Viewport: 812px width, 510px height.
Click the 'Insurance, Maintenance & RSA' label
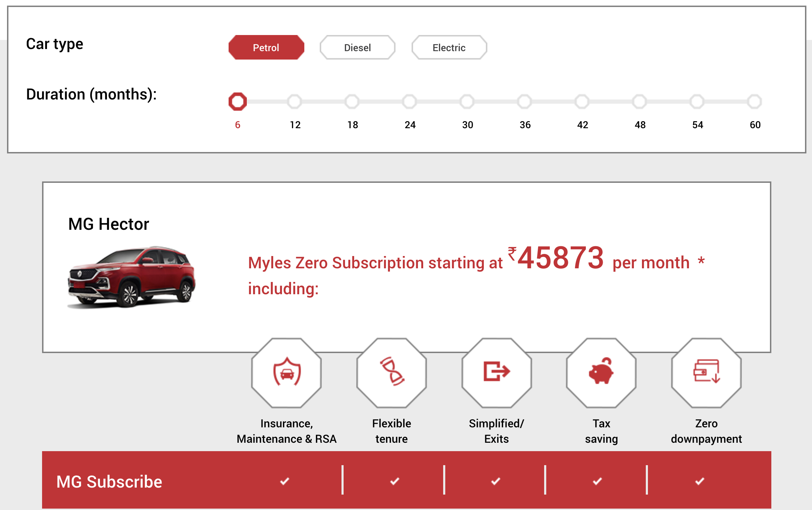(286, 431)
